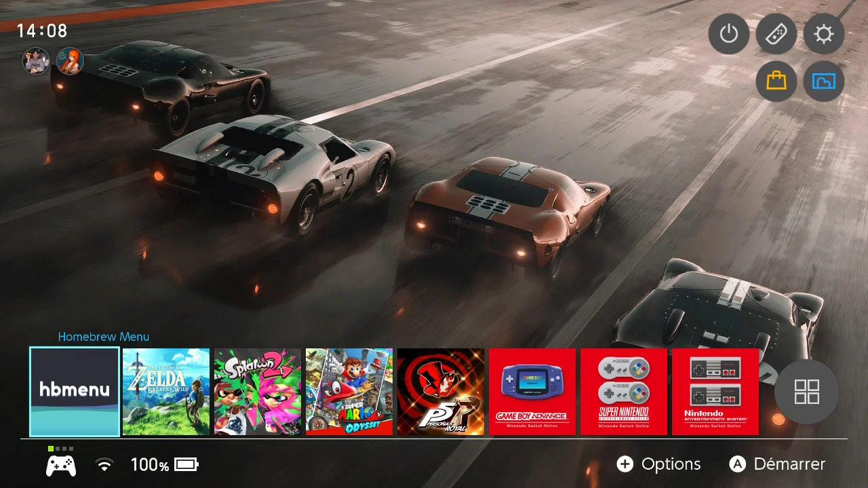
Task: Click the Démarrer button
Action: (x=777, y=464)
